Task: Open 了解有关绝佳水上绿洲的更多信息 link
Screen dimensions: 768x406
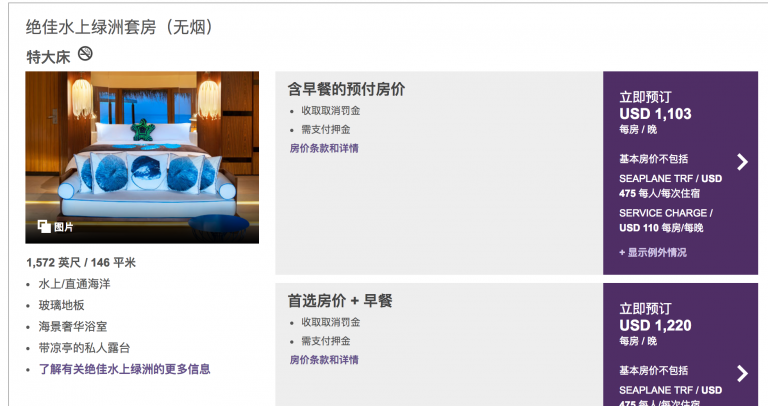Action: tap(124, 369)
